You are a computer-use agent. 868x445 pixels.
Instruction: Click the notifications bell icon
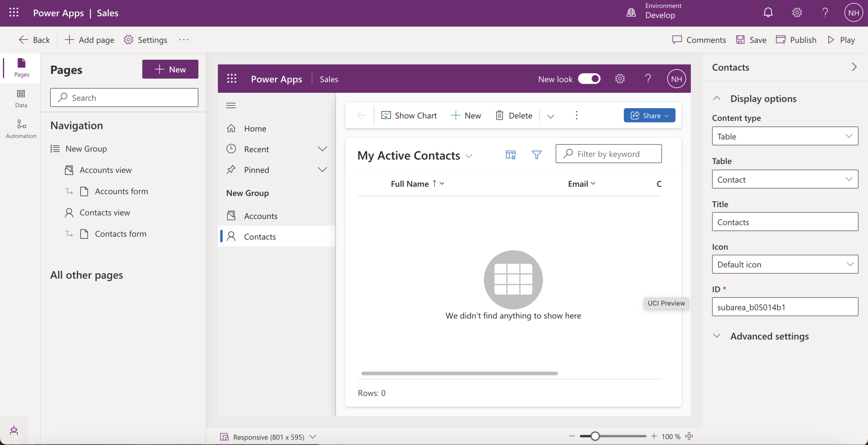tap(768, 13)
